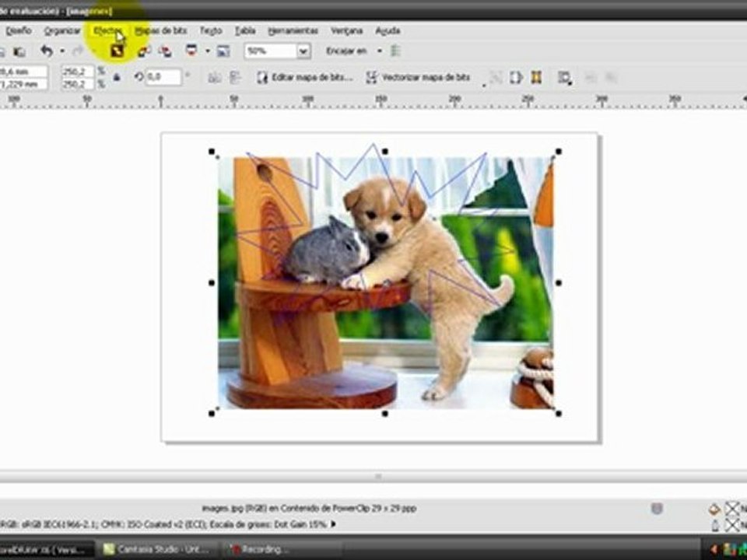Click the upper 250,2 scale field

(79, 72)
